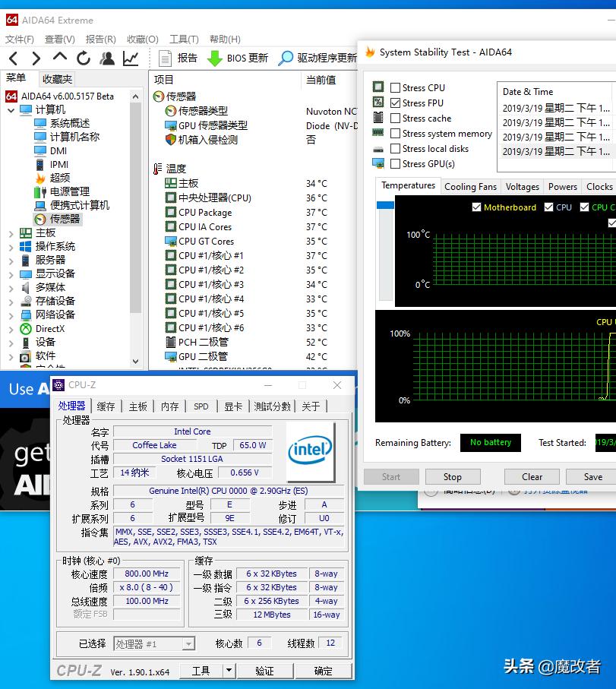This screenshot has width=616, height=689.
Task: Uncheck the Stress FPU checkbox
Action: point(395,103)
